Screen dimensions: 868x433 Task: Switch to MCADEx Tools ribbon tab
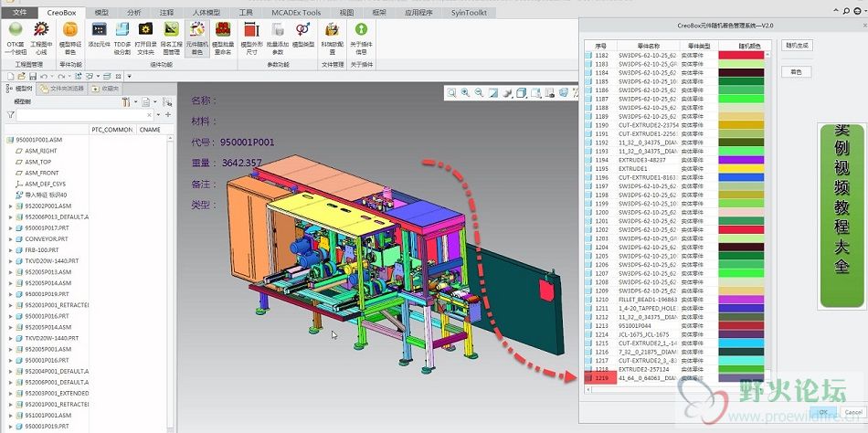(x=296, y=12)
